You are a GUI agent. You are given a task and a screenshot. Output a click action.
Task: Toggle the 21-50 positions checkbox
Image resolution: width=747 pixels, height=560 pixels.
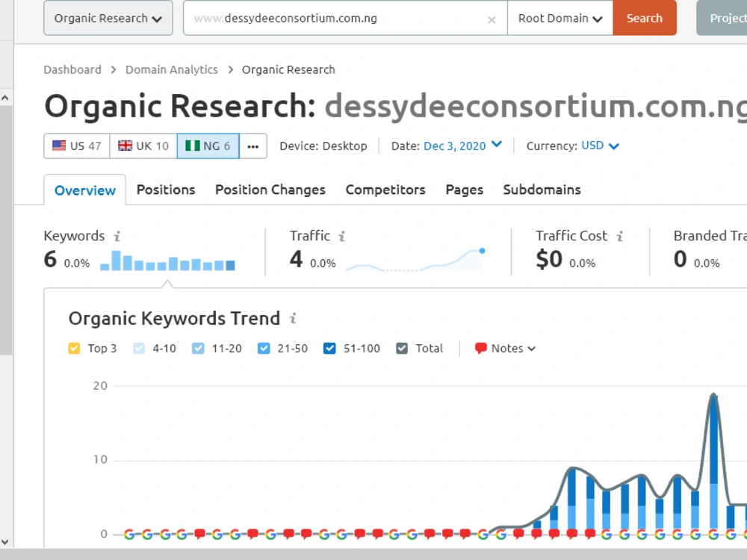(264, 348)
